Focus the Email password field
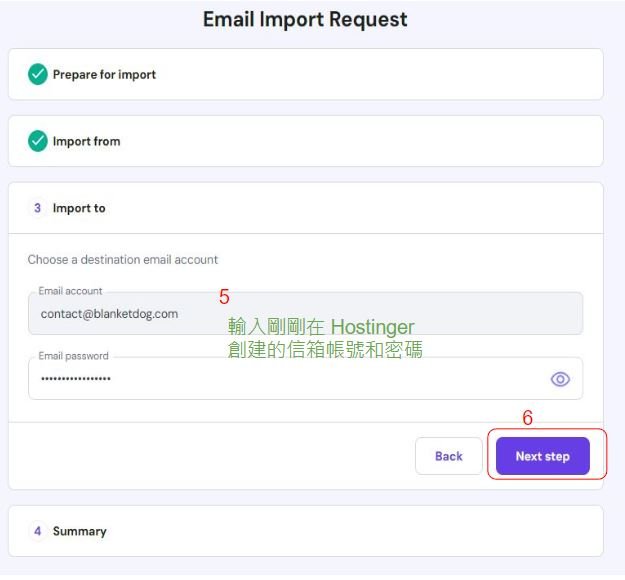Screen dimensions: 625x580 coord(306,379)
